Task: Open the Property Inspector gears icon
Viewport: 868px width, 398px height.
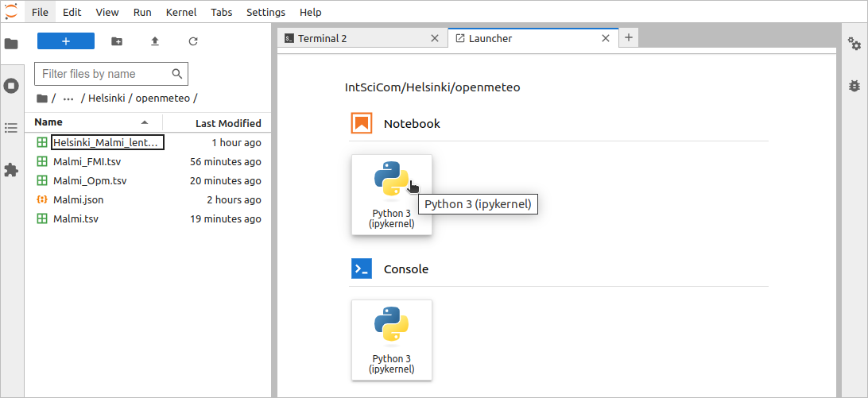Action: pyautogui.click(x=854, y=44)
